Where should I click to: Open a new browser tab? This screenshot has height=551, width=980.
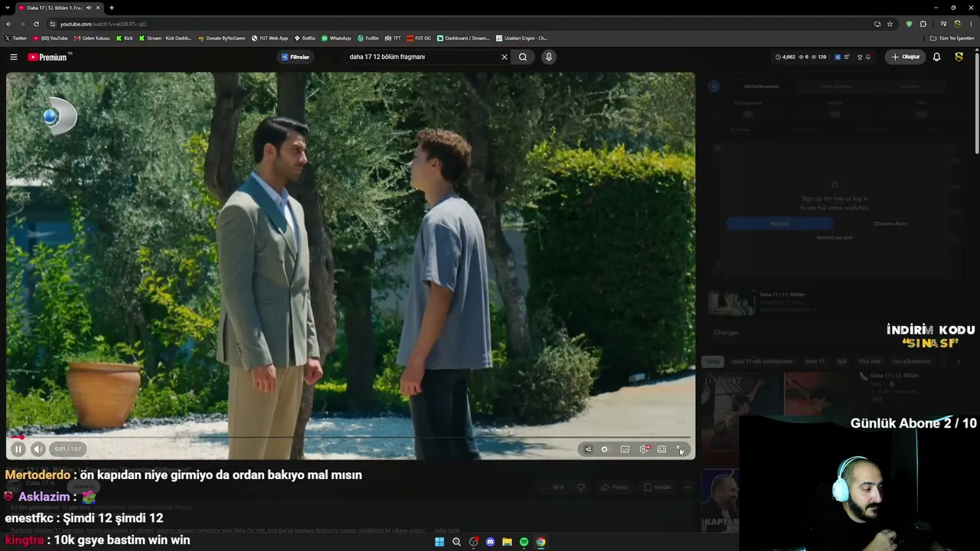pyautogui.click(x=112, y=8)
